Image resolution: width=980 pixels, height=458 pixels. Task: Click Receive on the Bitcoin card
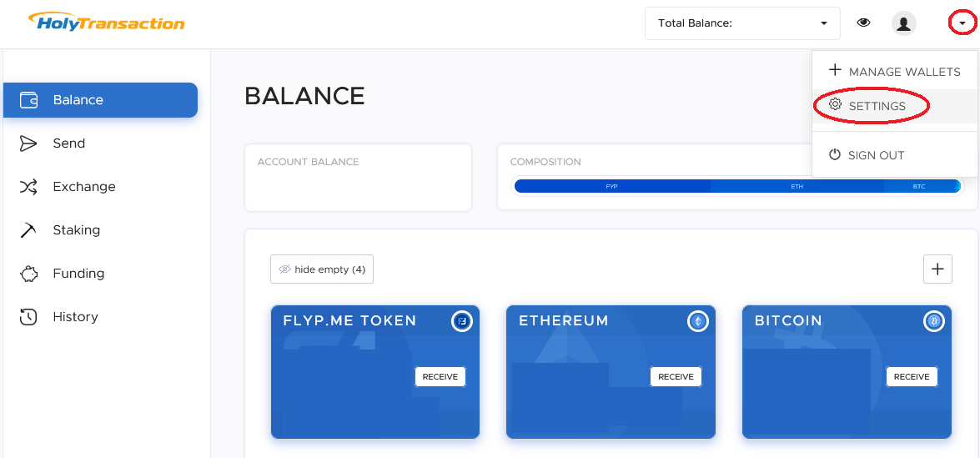point(912,377)
